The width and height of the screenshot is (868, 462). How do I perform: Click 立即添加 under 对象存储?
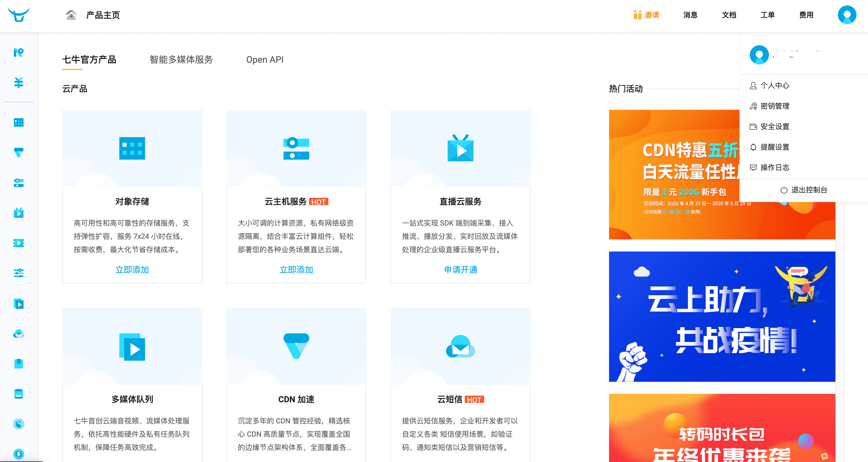132,270
